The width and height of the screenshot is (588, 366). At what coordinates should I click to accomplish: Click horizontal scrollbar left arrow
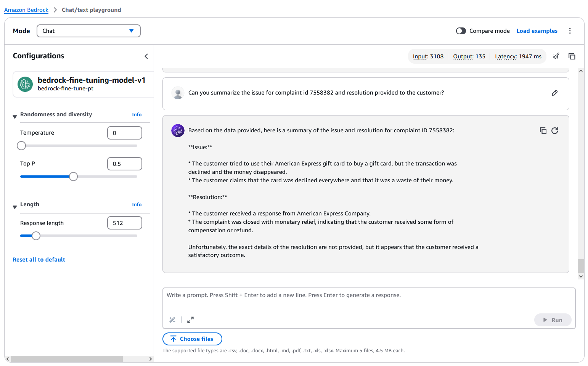point(8,359)
